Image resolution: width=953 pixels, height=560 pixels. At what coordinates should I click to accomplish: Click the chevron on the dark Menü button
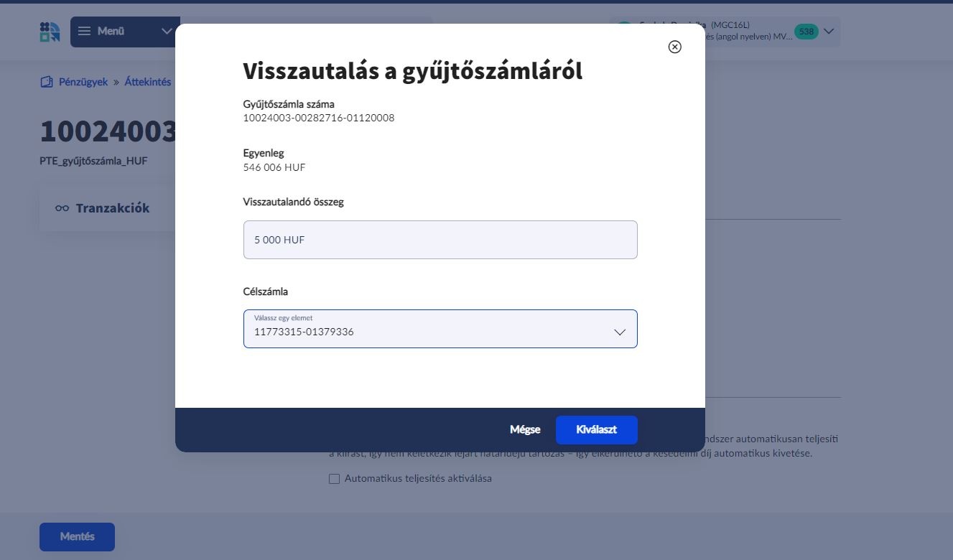(x=167, y=31)
